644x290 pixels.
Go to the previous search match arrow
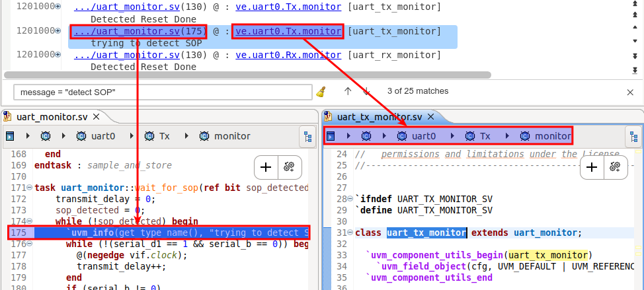click(348, 91)
